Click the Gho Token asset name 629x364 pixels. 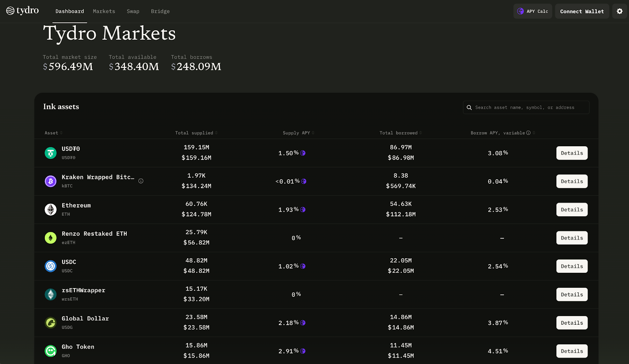pos(78,347)
